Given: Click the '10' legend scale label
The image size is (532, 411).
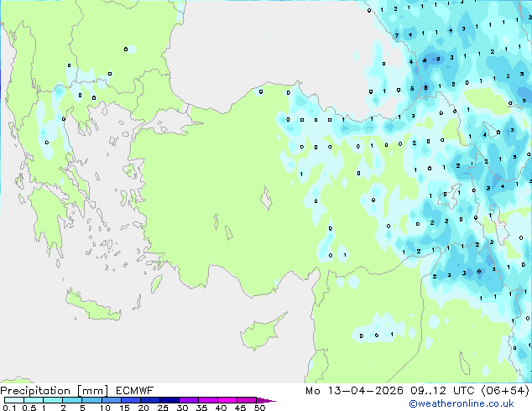Looking at the screenshot, I should 105,408.
